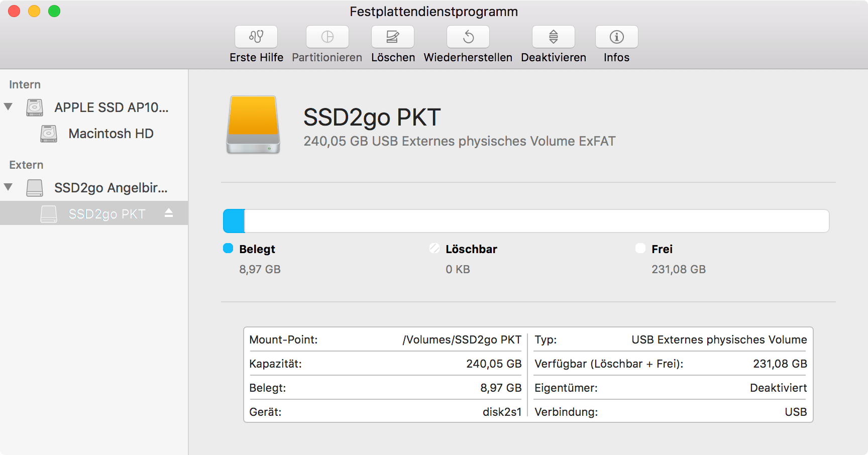Click the Infos toolbar label
The width and height of the screenshot is (868, 455).
click(617, 57)
